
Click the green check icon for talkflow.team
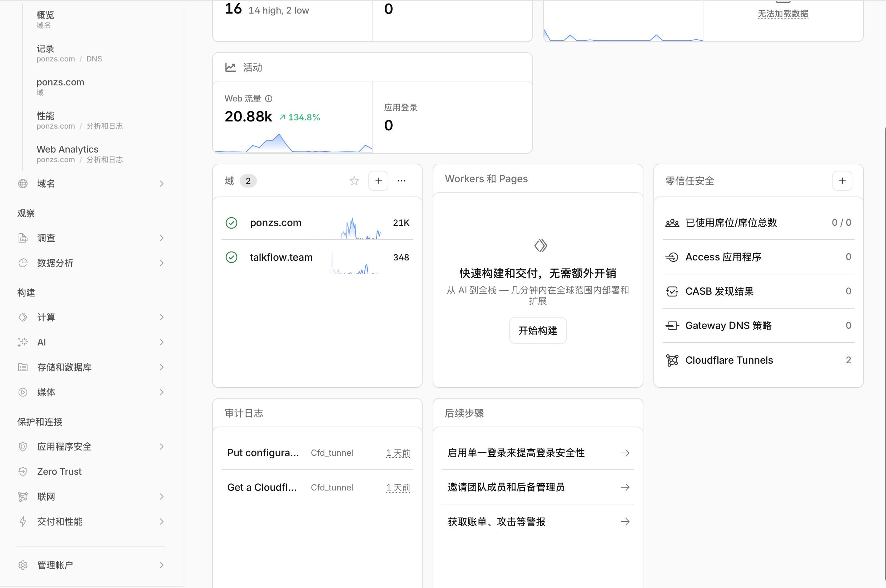pos(232,257)
